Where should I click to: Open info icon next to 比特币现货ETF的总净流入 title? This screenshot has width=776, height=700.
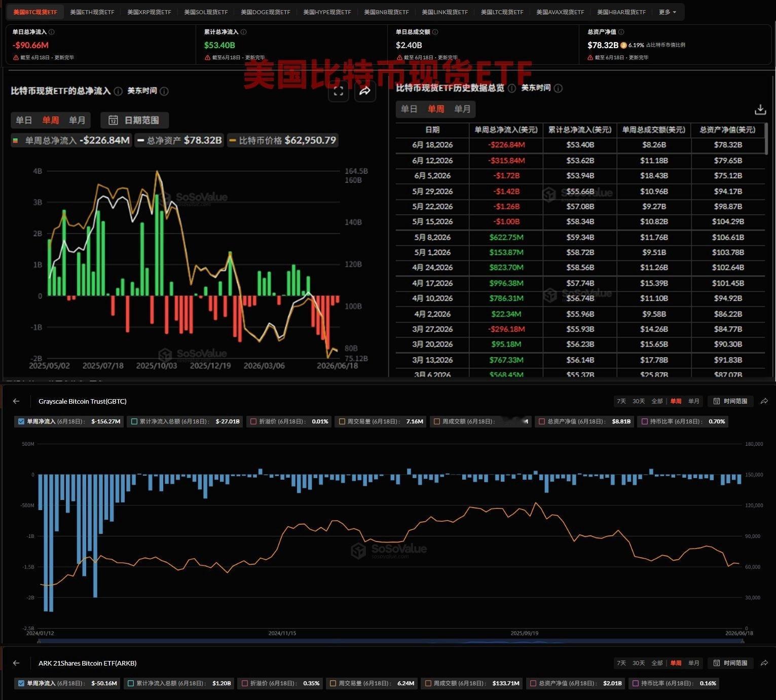pos(118,91)
